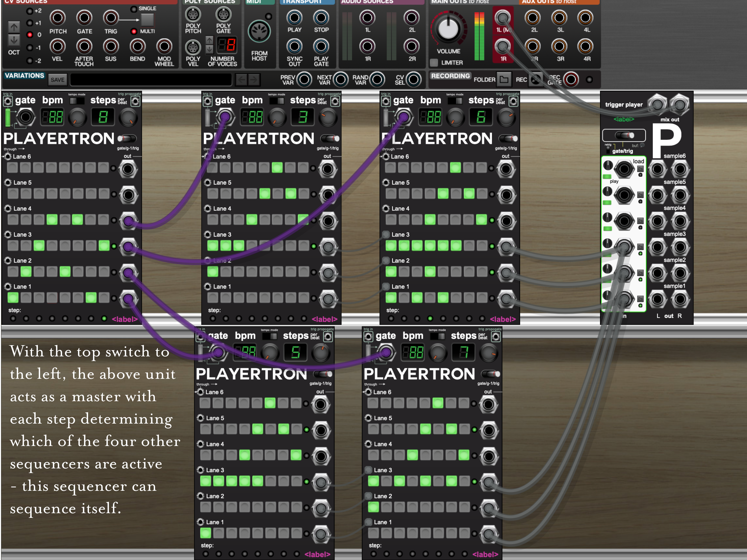Click the octave down arrow button
The image size is (747, 560).
click(14, 40)
